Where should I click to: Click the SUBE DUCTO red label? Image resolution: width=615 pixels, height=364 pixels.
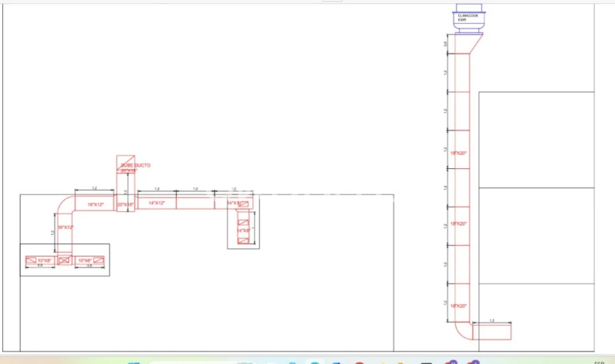[x=135, y=165]
